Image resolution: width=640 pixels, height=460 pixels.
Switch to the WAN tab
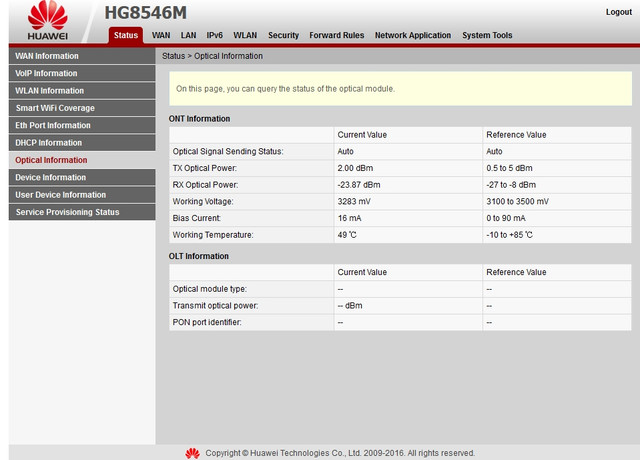coord(161,35)
